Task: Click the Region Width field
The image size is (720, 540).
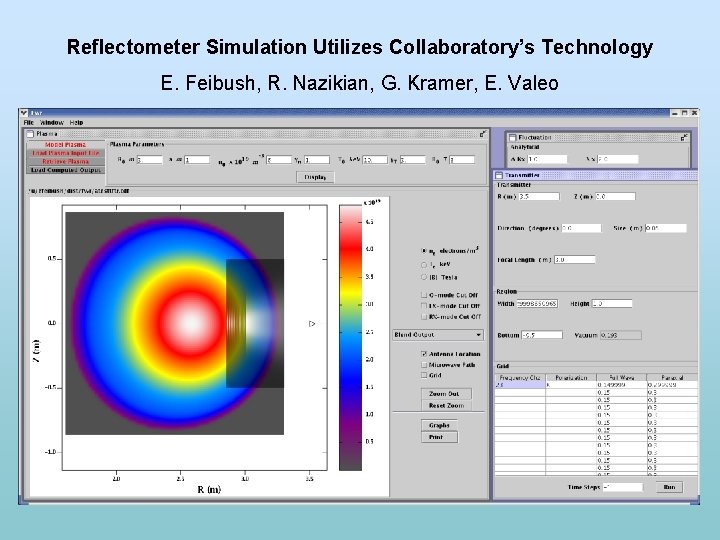Action: click(537, 304)
